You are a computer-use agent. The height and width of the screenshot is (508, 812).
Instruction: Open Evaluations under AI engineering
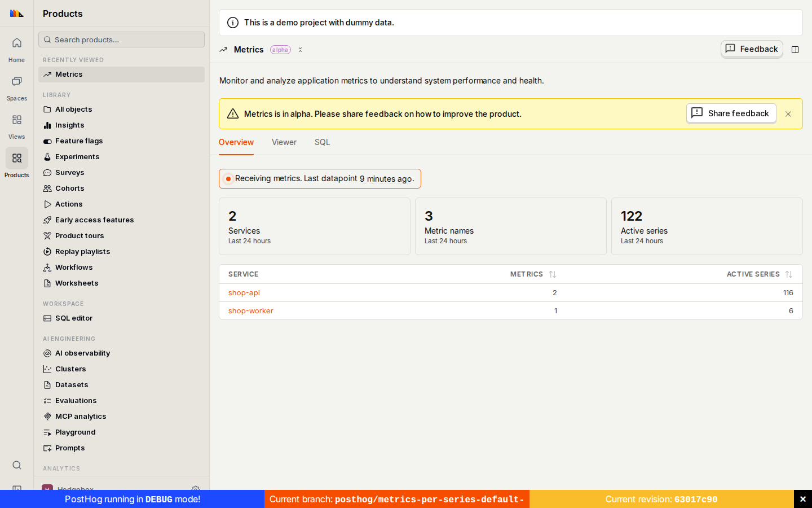(121, 401)
